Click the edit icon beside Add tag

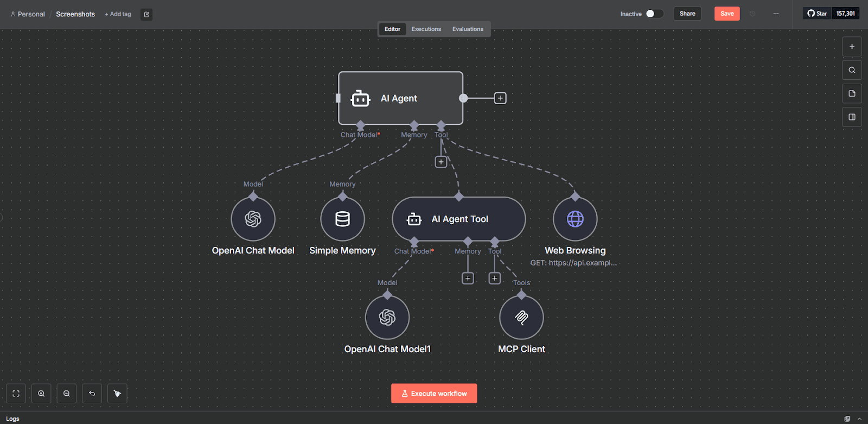coord(146,14)
